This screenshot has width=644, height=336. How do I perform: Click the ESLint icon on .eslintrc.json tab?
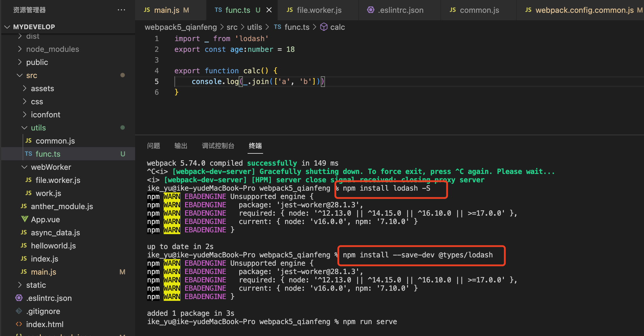(371, 10)
